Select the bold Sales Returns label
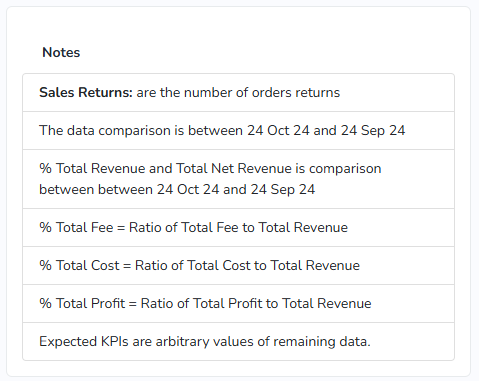The height and width of the screenshot is (381, 479). coord(86,92)
